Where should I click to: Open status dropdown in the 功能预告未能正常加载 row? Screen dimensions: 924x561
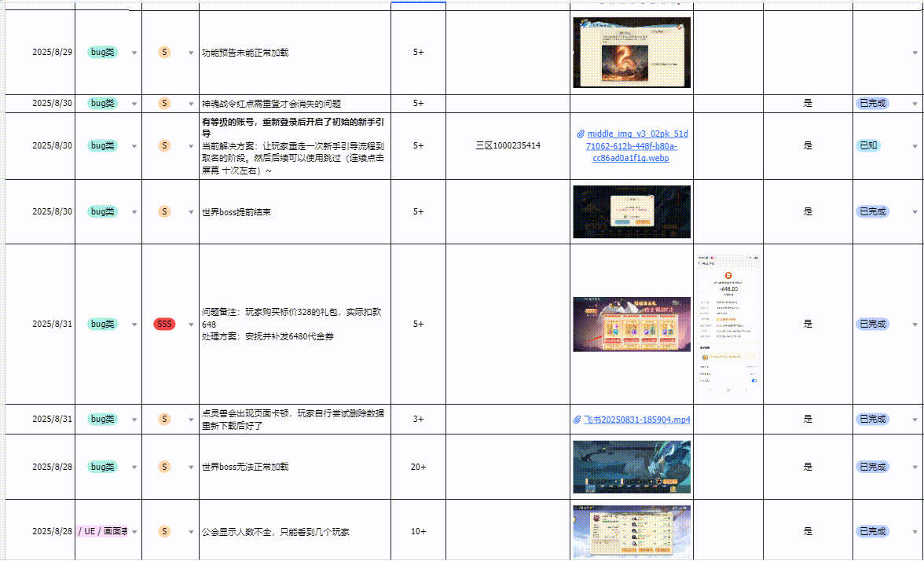click(915, 53)
